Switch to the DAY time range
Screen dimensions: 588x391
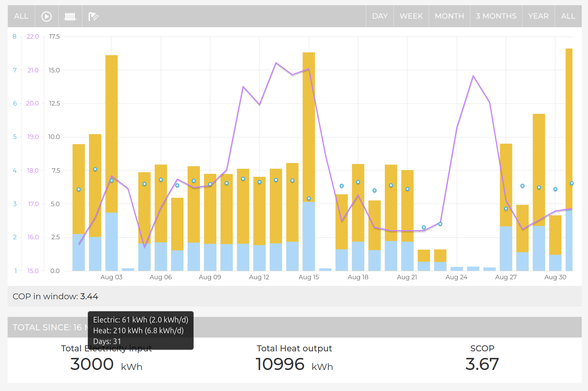pos(380,16)
